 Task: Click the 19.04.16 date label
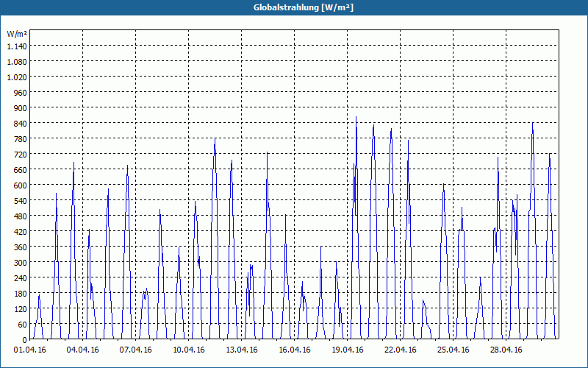(x=347, y=350)
